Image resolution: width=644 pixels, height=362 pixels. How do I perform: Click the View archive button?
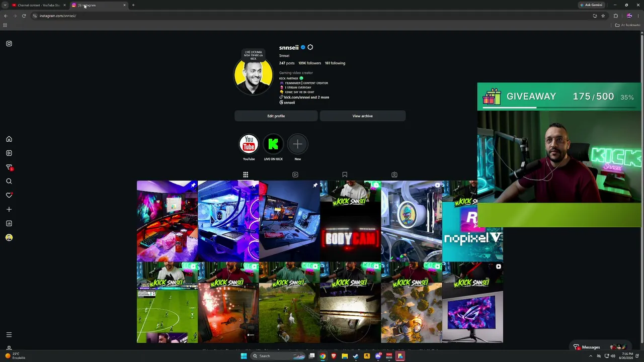pos(362,116)
